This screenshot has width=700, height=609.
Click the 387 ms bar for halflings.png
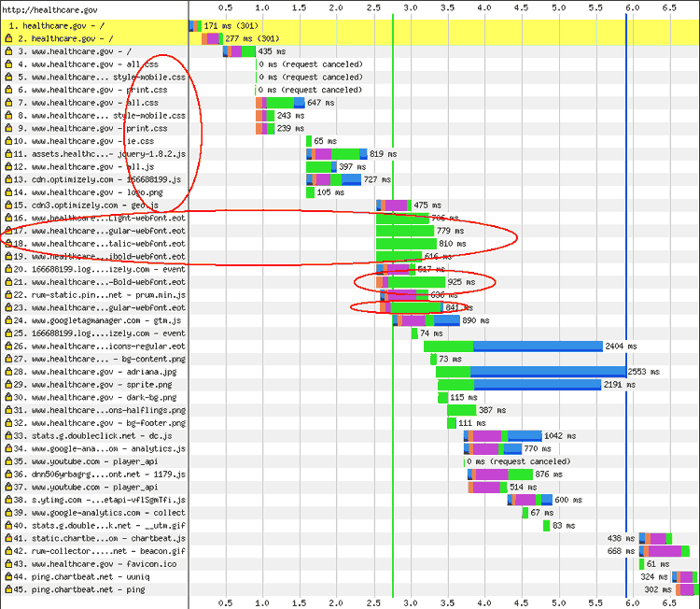pyautogui.click(x=462, y=410)
